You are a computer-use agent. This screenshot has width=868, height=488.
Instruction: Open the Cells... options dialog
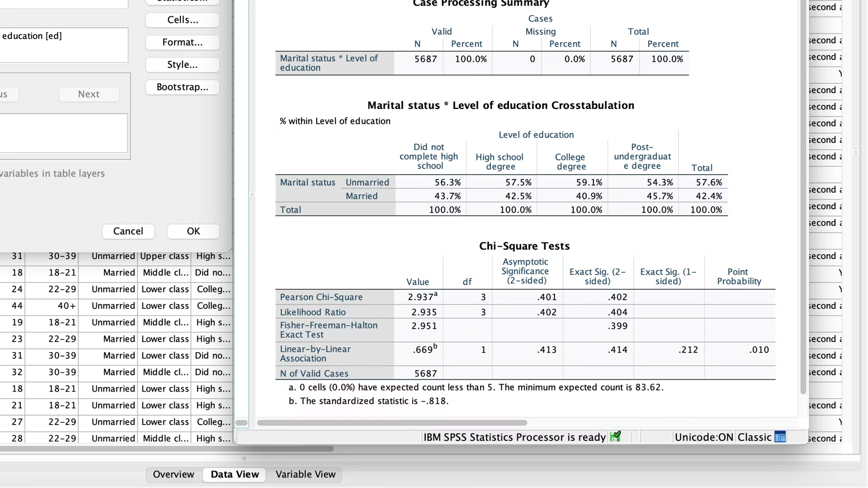click(182, 20)
